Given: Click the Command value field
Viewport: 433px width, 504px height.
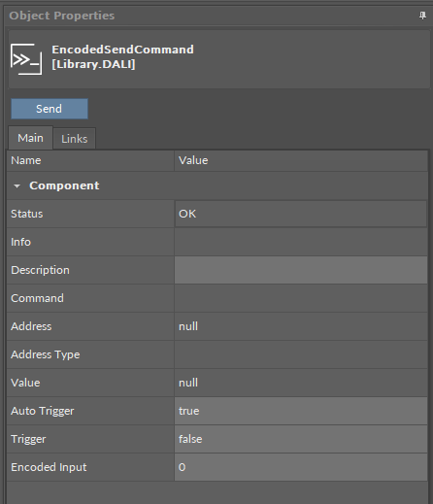Looking at the screenshot, I should click(301, 298).
